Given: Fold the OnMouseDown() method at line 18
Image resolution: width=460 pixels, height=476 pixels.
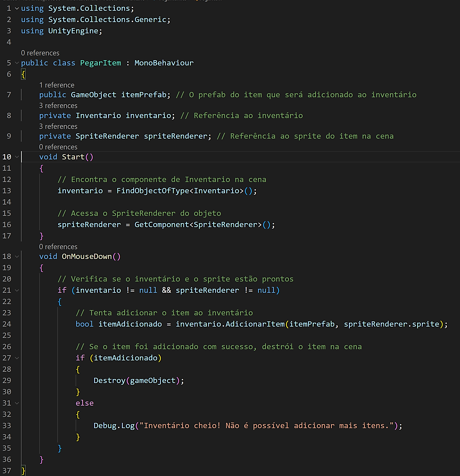Looking at the screenshot, I should (x=17, y=256).
